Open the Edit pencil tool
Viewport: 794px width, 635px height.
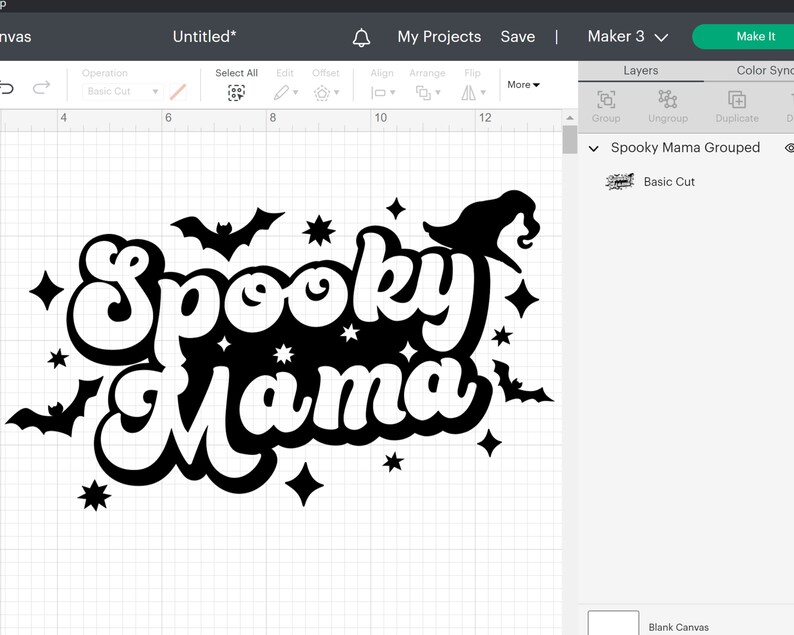tap(281, 93)
